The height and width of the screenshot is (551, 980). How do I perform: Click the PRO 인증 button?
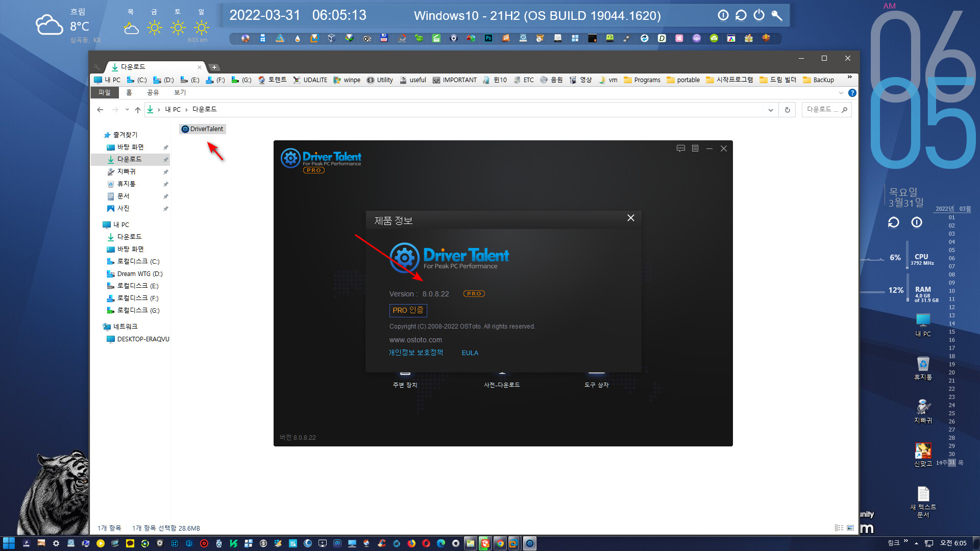click(408, 310)
